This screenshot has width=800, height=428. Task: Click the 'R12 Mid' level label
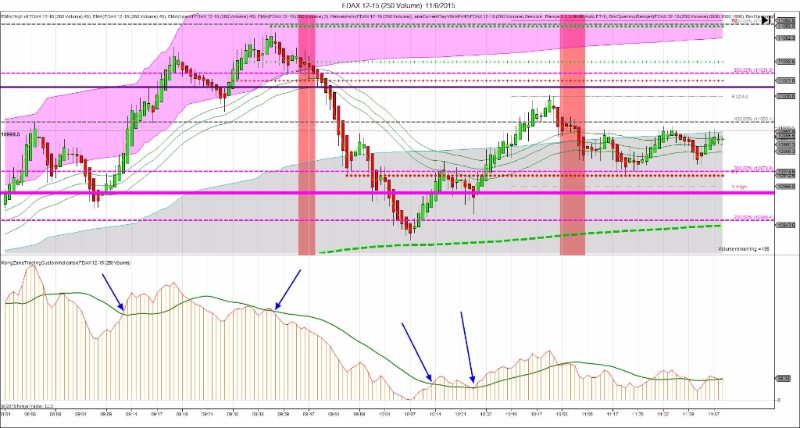coord(739,96)
